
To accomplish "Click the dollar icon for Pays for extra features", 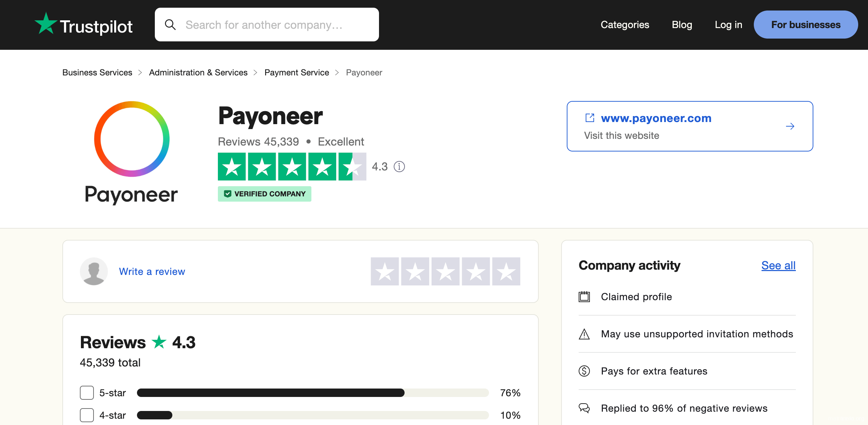I will tap(584, 371).
